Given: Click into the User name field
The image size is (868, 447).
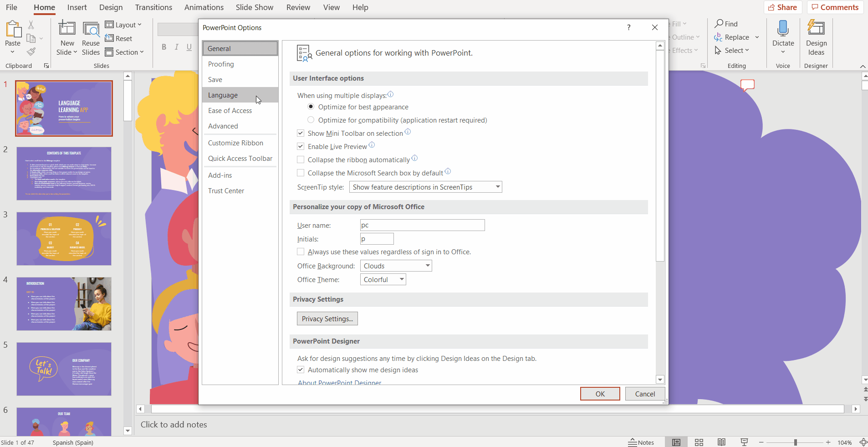Looking at the screenshot, I should pos(422,225).
